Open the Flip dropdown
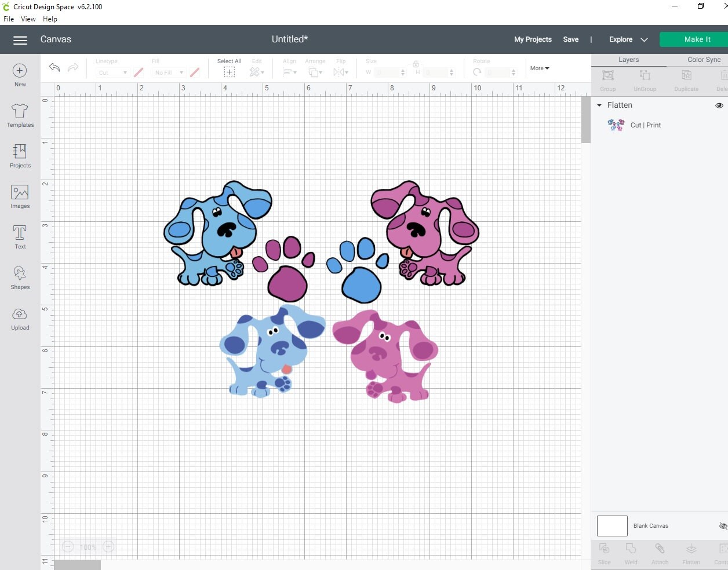The width and height of the screenshot is (728, 570). [x=341, y=72]
